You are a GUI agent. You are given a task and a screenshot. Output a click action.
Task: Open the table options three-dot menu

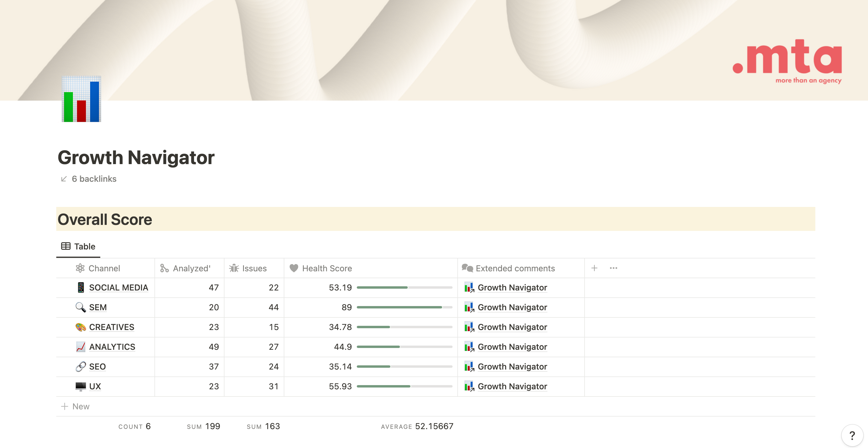[x=613, y=268]
